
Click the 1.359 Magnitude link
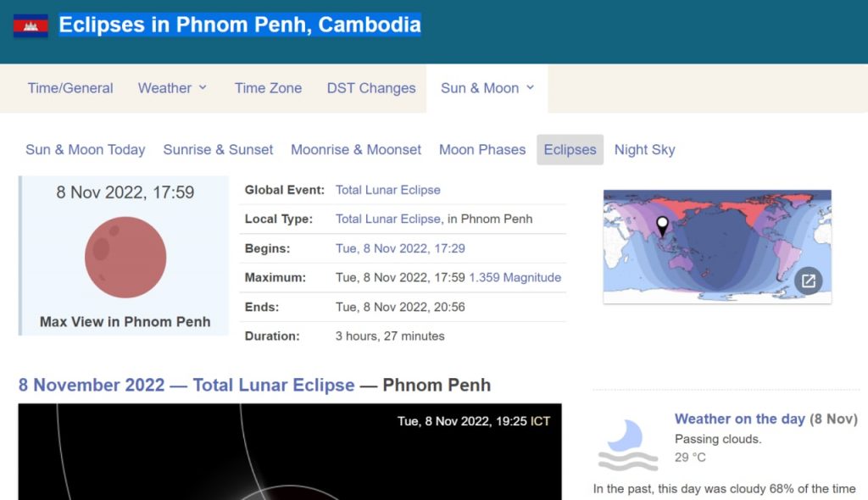pyautogui.click(x=515, y=277)
